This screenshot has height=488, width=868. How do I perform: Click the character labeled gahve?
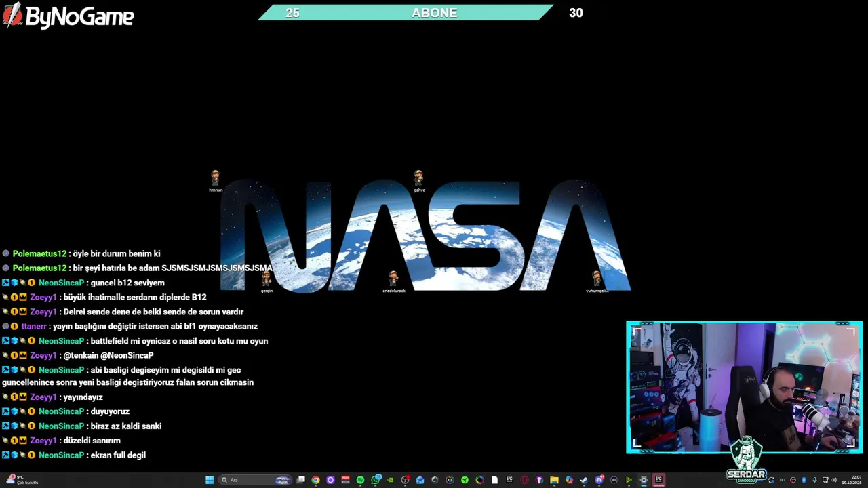(x=419, y=180)
